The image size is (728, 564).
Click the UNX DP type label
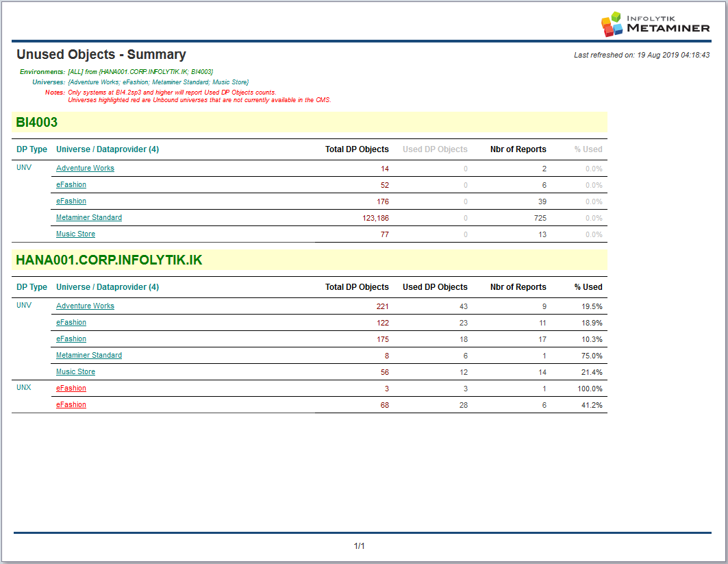[x=24, y=387]
